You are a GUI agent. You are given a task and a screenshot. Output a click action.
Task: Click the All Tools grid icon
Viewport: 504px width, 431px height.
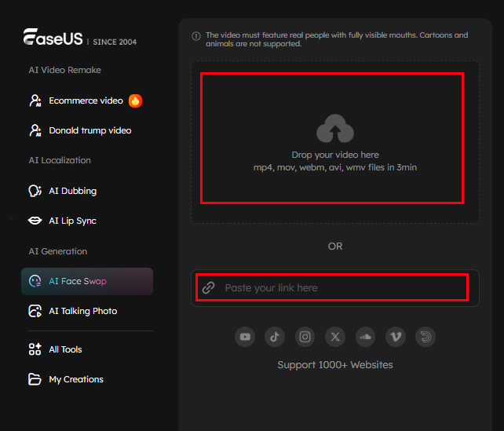[35, 349]
